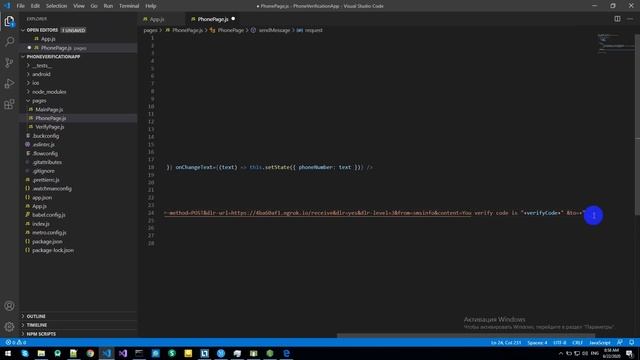640x360 pixels.
Task: Select the PhonePage.js editor tab
Action: 213,19
